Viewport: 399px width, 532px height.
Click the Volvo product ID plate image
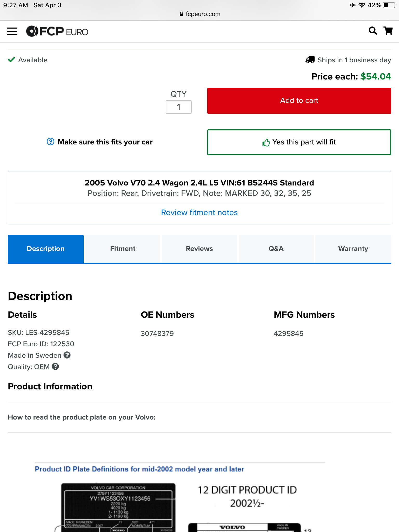pyautogui.click(x=118, y=507)
